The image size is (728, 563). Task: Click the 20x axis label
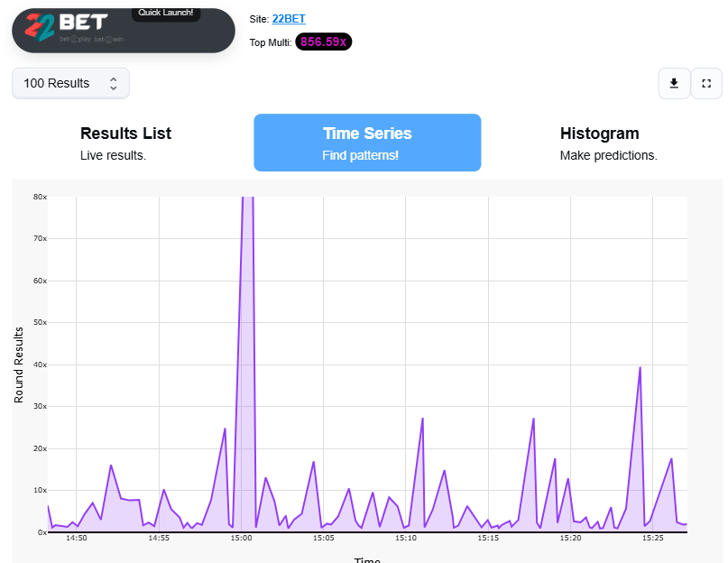(x=40, y=448)
